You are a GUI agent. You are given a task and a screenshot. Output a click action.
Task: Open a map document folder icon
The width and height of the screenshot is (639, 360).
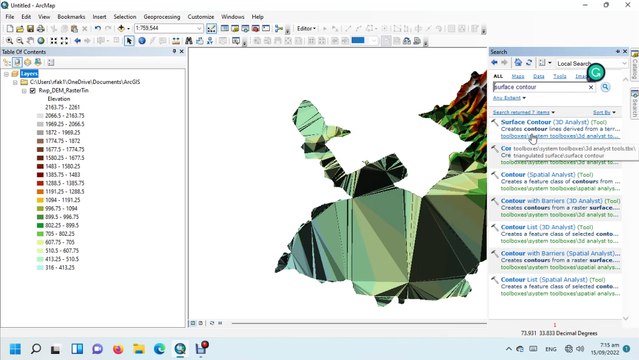[x=20, y=29]
